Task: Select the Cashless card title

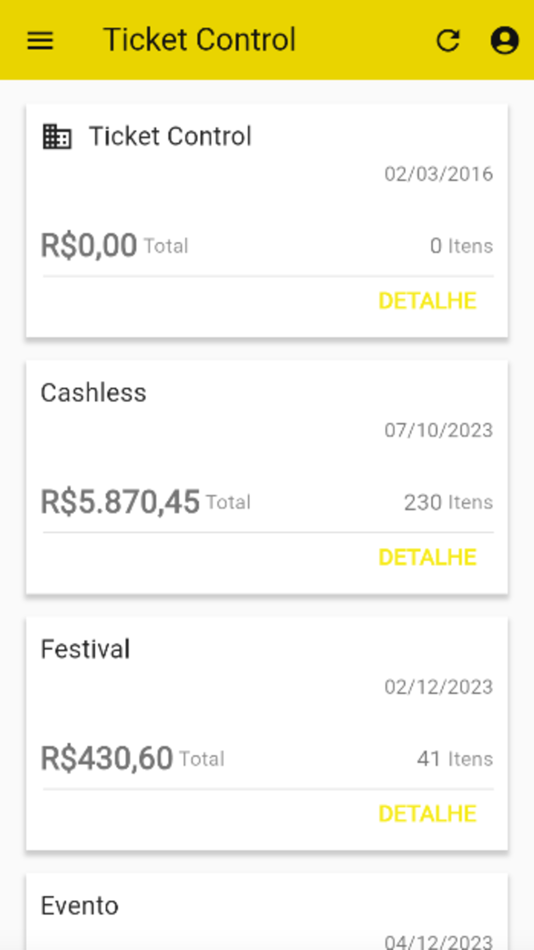Action: [x=93, y=393]
